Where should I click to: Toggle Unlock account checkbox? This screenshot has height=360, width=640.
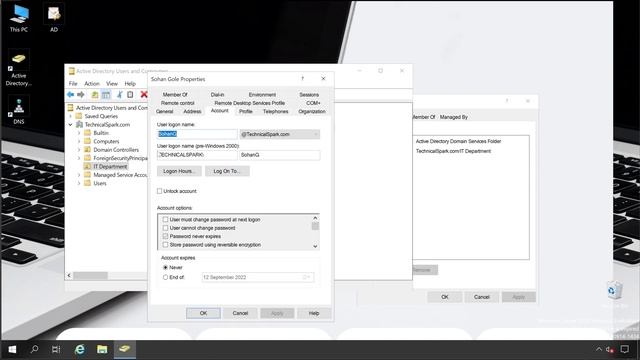[160, 191]
